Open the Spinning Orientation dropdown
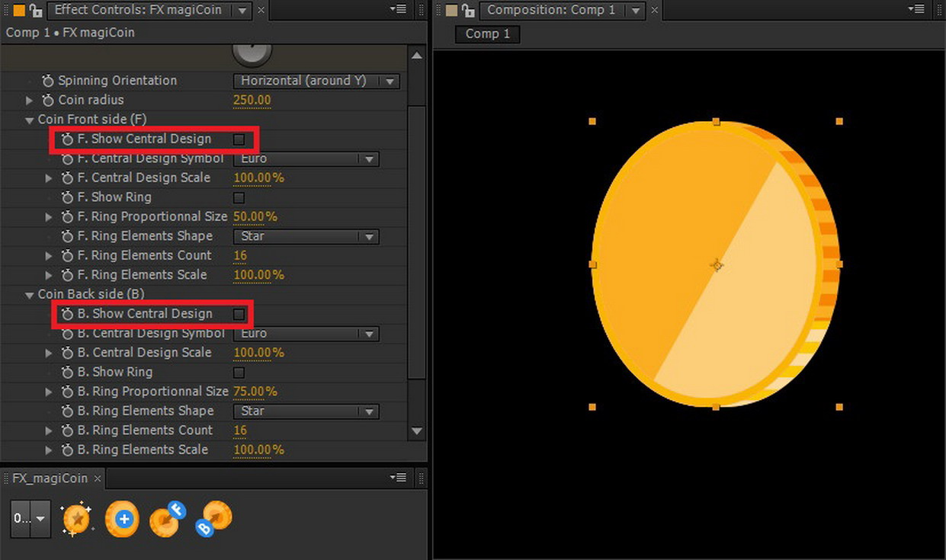 (316, 81)
